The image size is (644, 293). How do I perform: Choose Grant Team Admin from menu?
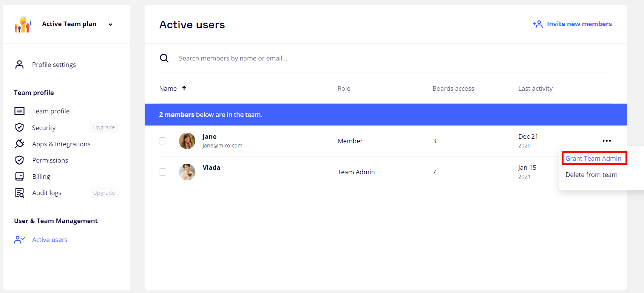tap(593, 158)
